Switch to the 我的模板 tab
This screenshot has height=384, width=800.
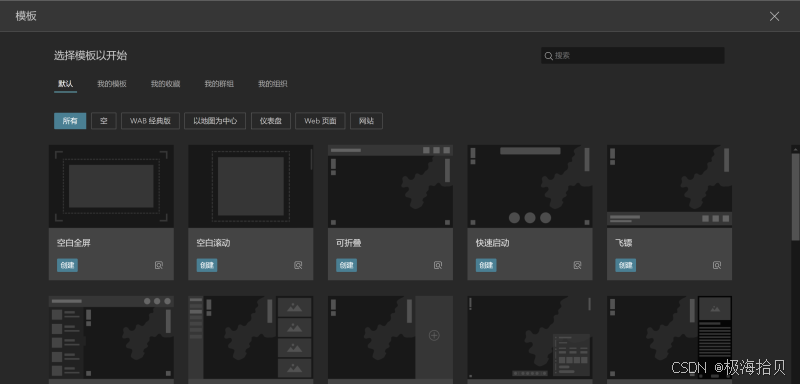tap(112, 84)
